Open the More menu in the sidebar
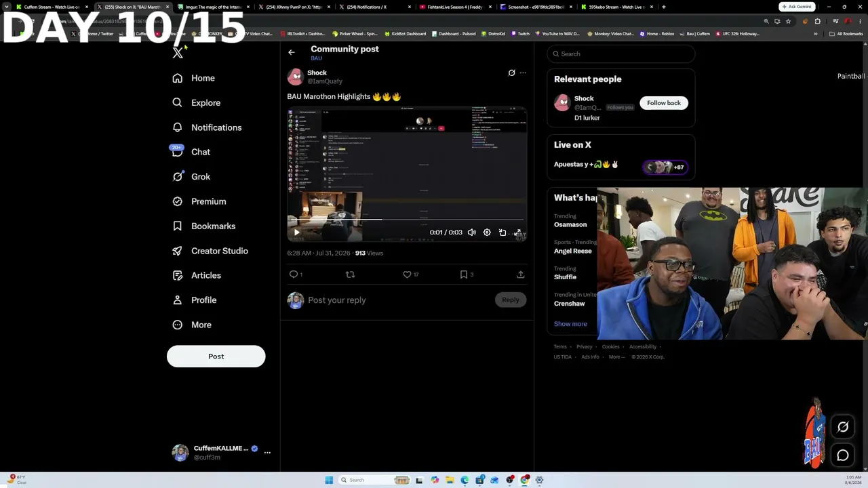 click(192, 325)
